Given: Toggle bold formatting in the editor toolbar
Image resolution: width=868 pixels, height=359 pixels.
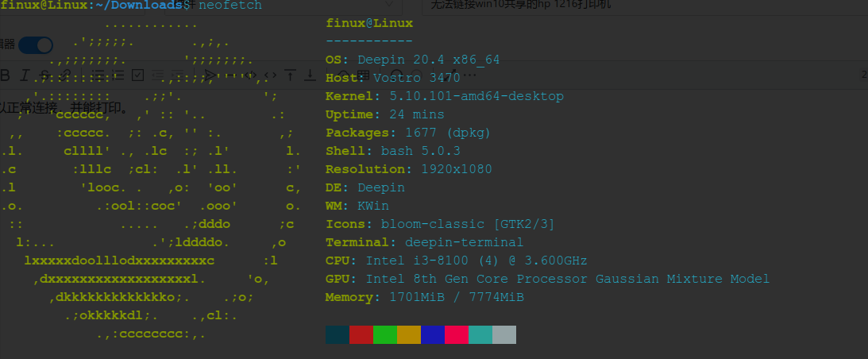Looking at the screenshot, I should (6, 75).
